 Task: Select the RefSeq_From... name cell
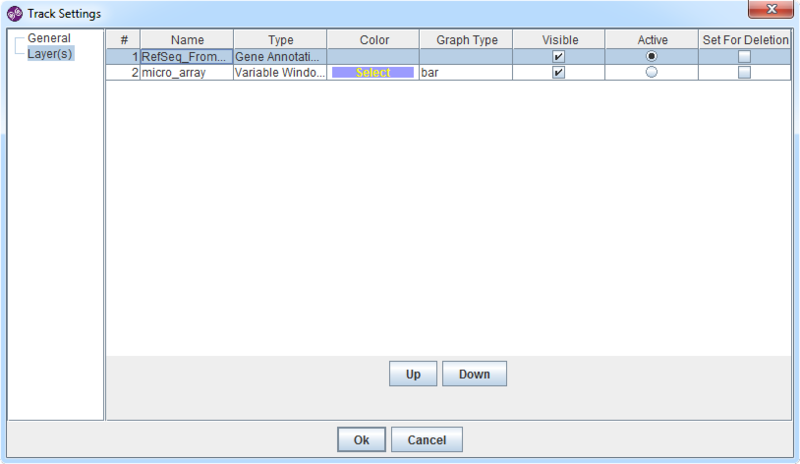coord(187,57)
